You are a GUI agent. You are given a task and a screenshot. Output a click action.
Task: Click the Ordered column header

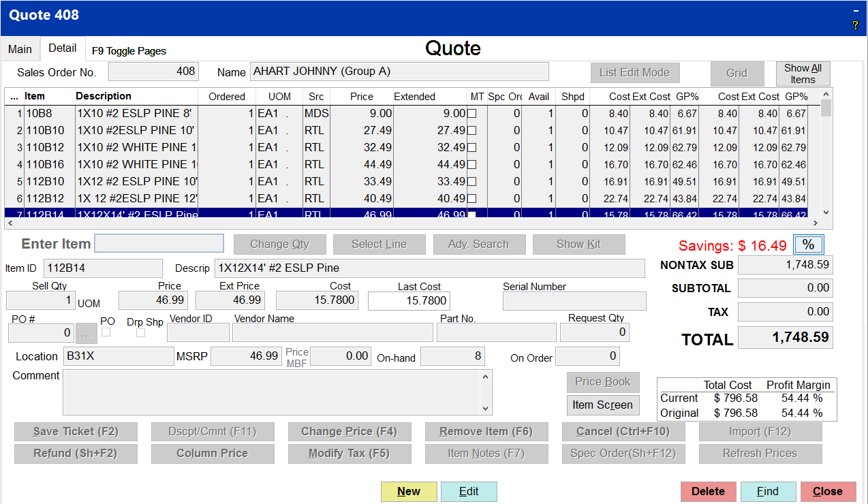point(227,97)
